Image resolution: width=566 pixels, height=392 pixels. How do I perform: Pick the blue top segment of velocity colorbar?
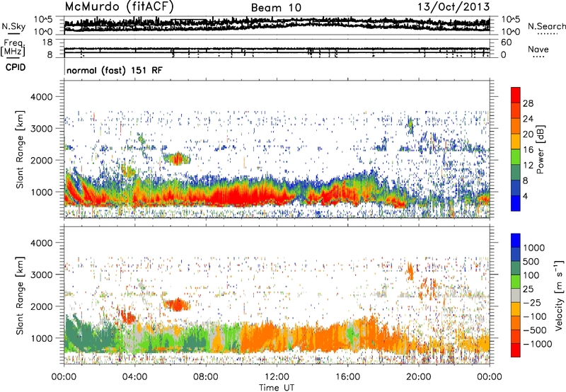click(516, 241)
